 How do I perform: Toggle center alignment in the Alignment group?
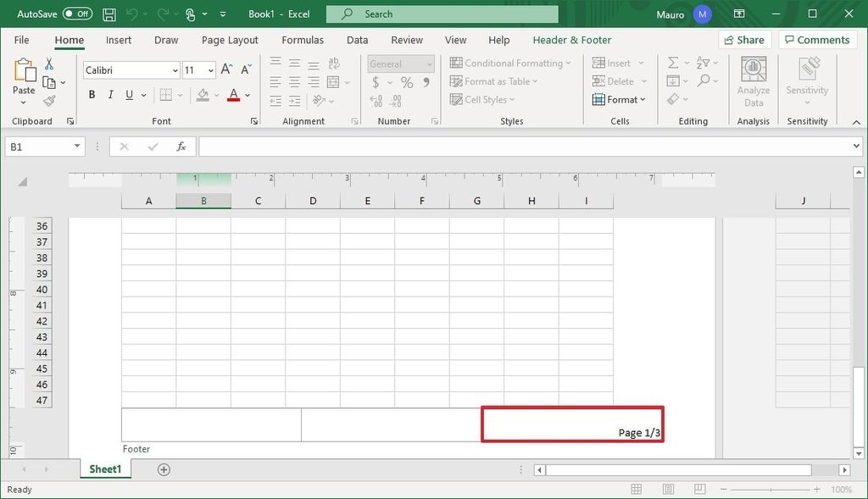[x=294, y=81]
